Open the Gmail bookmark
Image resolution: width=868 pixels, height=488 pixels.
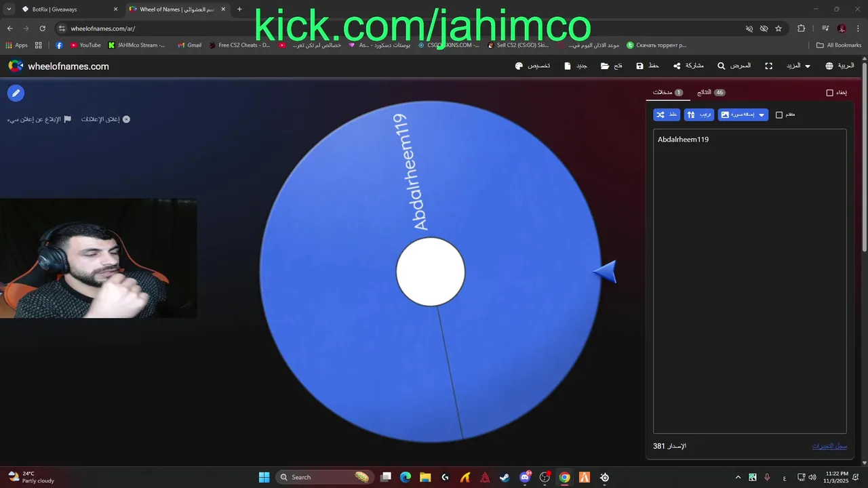pyautogui.click(x=189, y=45)
